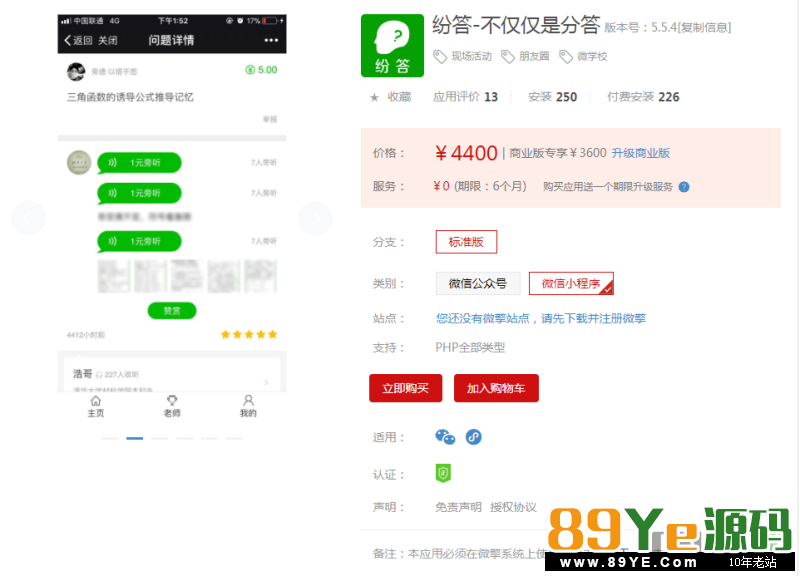Image resolution: width=800 pixels, height=576 pixels.
Task: Click 升级商业版 upgrade link
Action: [x=641, y=153]
